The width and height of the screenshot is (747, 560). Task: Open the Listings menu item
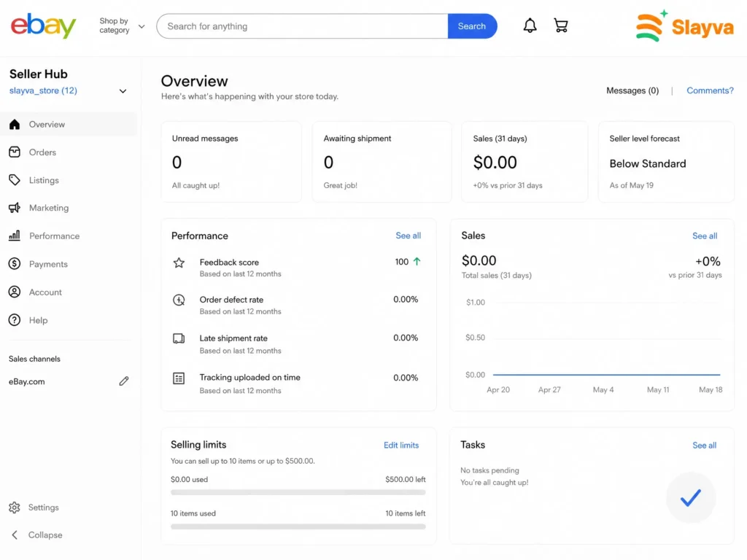click(x=69, y=180)
